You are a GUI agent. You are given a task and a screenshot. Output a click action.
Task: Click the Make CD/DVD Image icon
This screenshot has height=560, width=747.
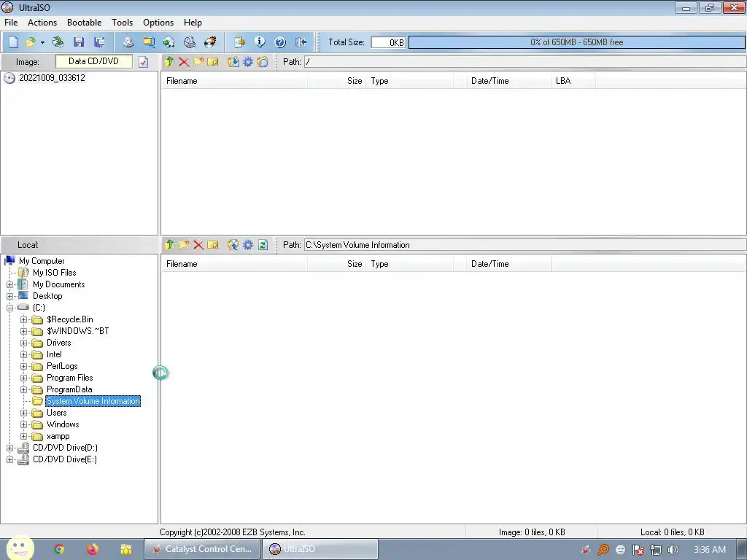128,42
